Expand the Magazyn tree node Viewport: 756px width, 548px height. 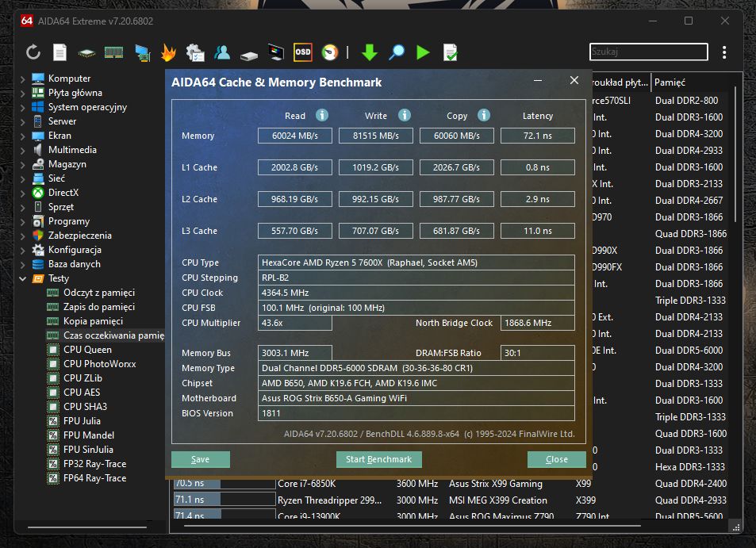(22, 164)
